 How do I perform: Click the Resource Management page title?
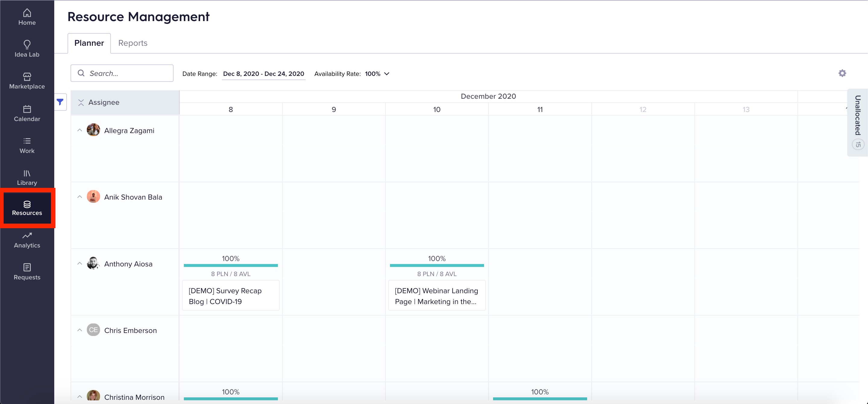coord(139,17)
